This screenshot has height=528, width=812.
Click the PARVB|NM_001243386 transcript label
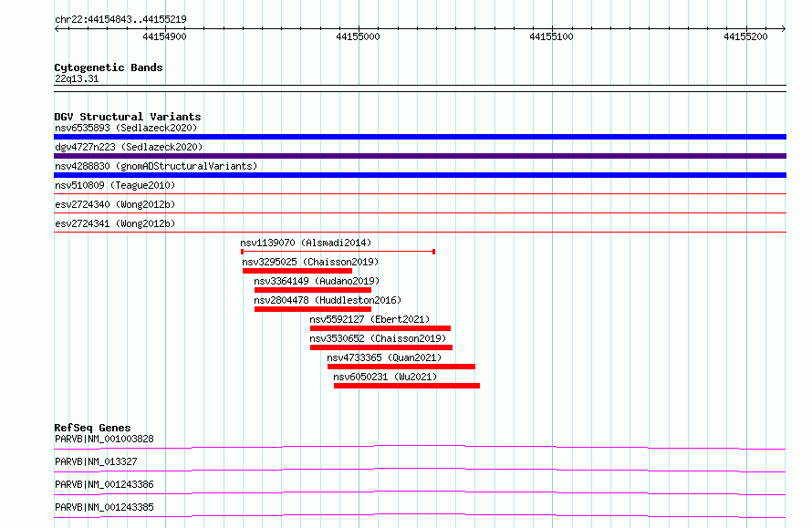(104, 484)
